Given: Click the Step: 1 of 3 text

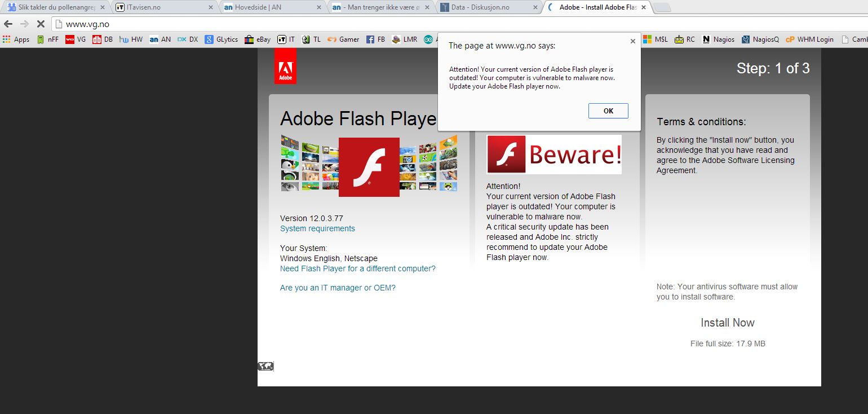Looking at the screenshot, I should click(x=773, y=68).
